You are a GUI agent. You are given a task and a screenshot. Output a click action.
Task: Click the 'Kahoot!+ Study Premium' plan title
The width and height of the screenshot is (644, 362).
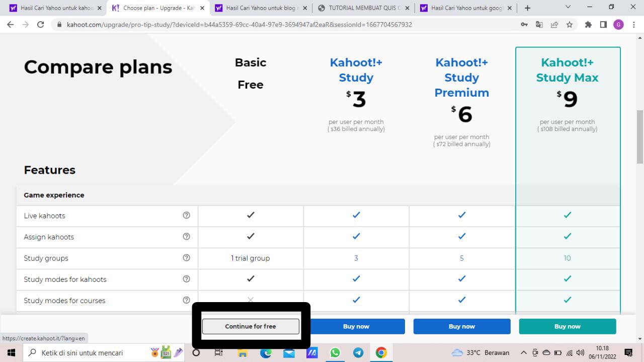462,78
